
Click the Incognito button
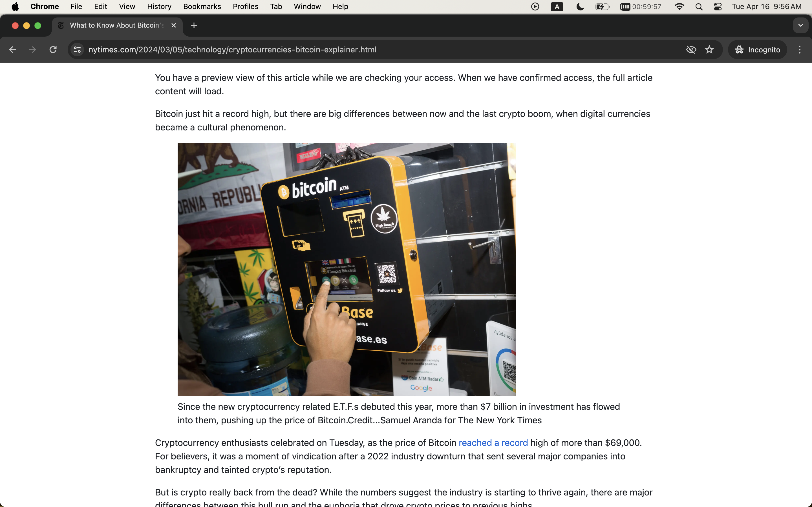[757, 50]
